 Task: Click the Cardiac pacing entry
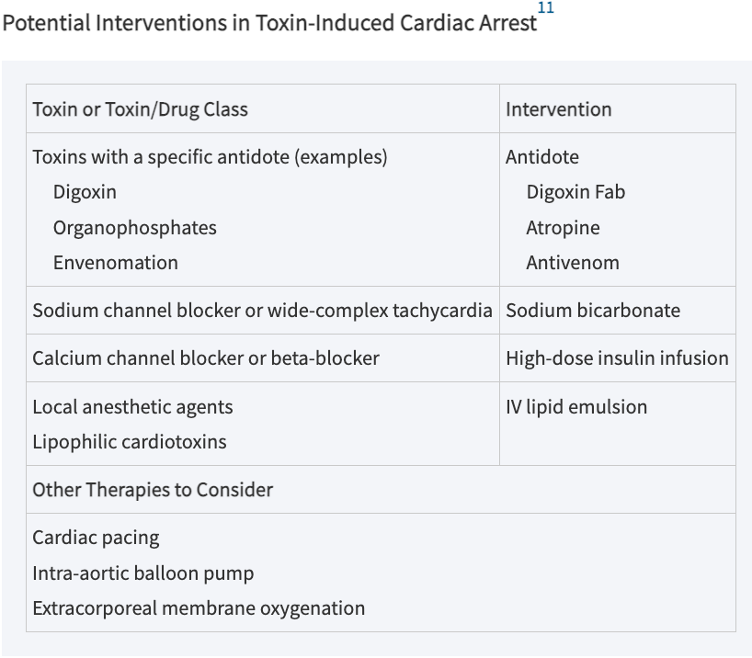tap(96, 538)
